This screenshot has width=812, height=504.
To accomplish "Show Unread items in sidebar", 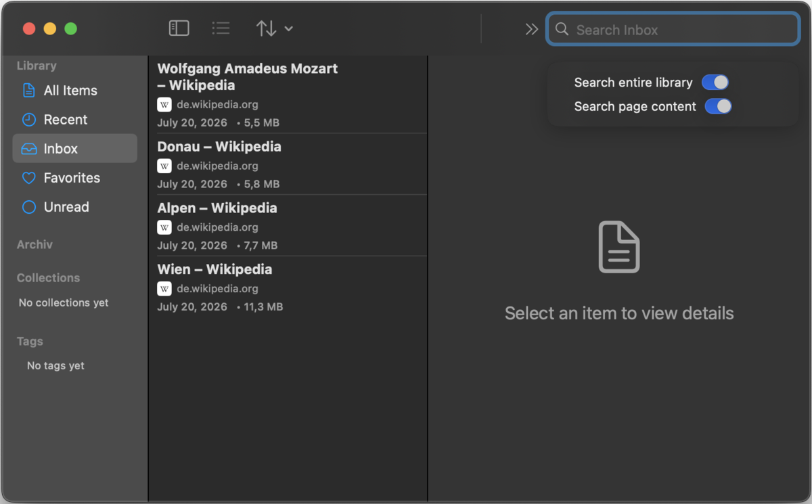I will click(74, 207).
